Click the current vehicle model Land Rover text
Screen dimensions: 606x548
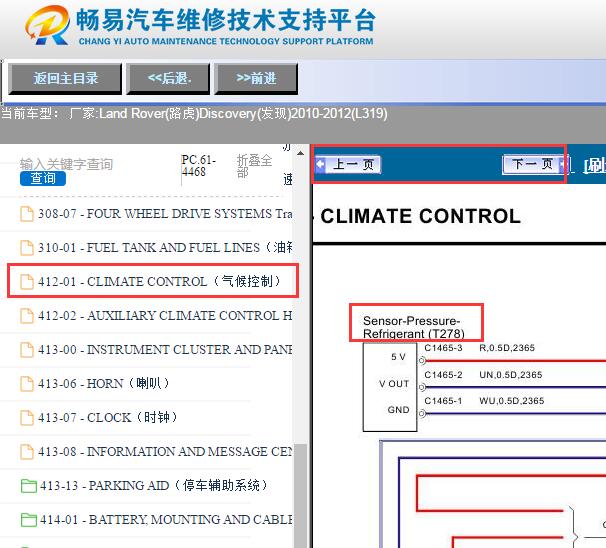tap(194, 114)
